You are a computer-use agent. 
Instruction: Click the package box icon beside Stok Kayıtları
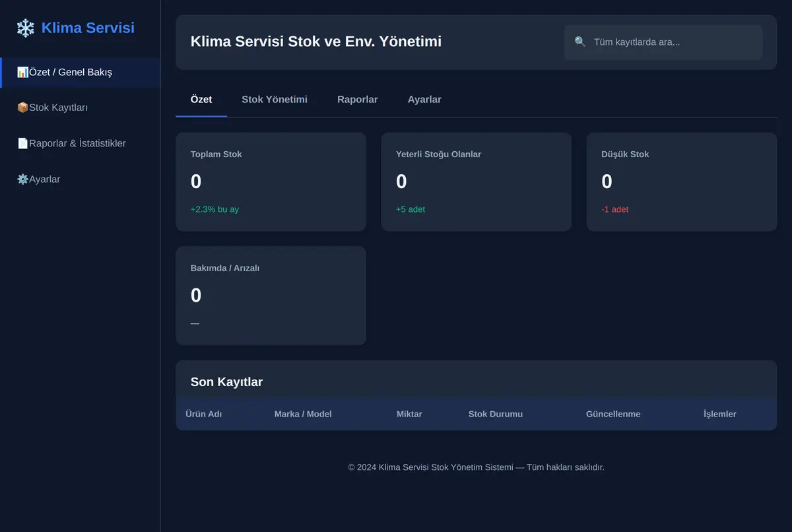coord(22,108)
